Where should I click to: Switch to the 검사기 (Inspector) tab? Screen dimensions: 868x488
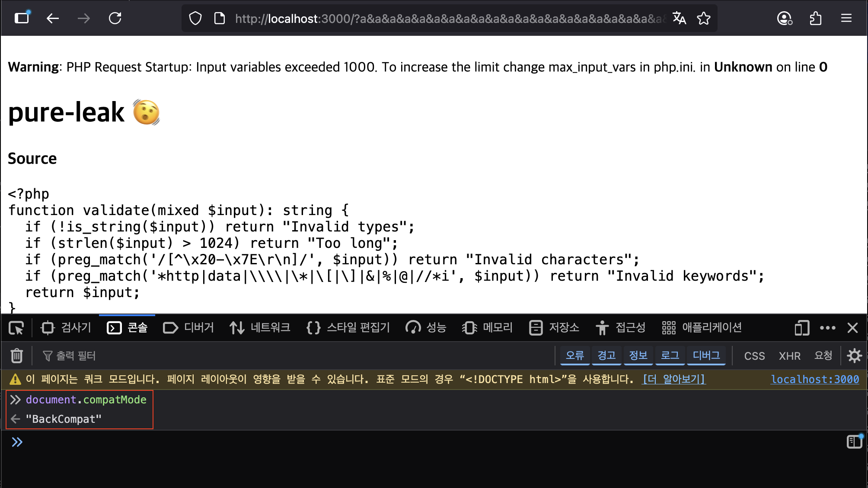(66, 328)
